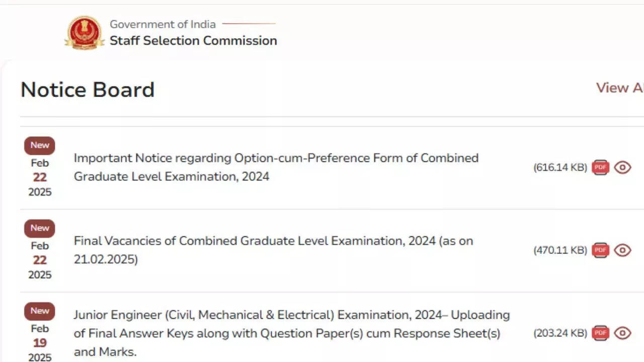Click New badge on Option-cum-Preference Form notice
644x362 pixels.
coord(40,145)
